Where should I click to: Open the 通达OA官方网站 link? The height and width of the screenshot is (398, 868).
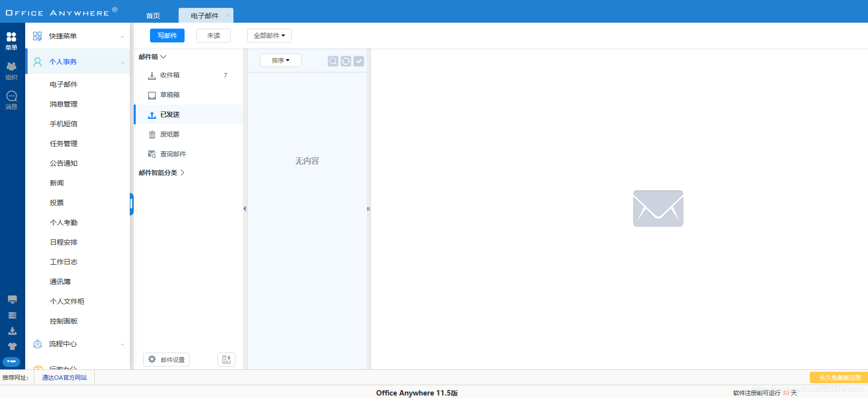pos(64,378)
